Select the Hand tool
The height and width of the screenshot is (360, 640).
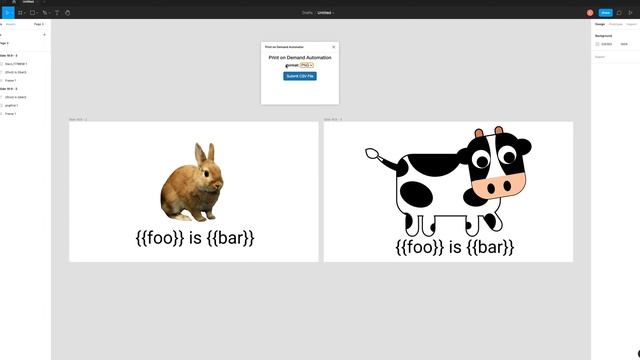coord(67,13)
